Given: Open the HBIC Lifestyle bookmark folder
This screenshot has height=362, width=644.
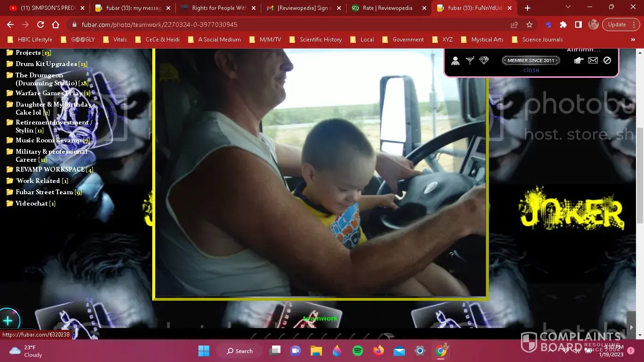Looking at the screenshot, I should 30,40.
